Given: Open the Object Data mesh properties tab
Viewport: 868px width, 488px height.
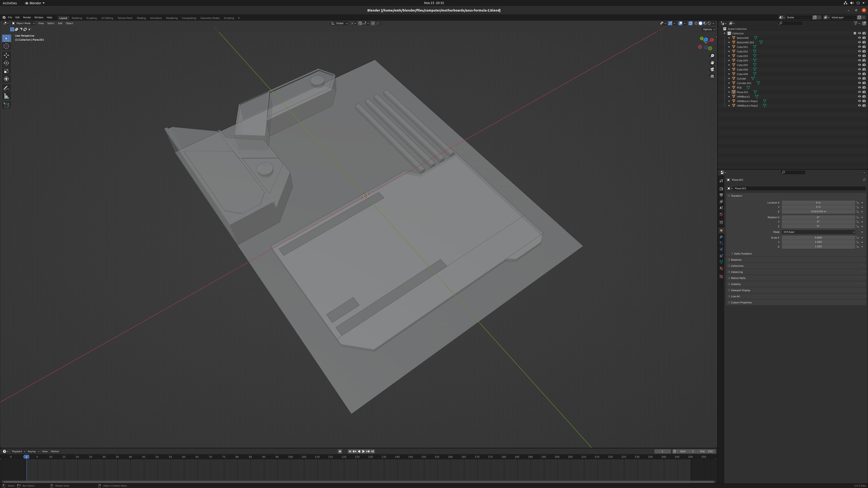Looking at the screenshot, I should tap(721, 262).
